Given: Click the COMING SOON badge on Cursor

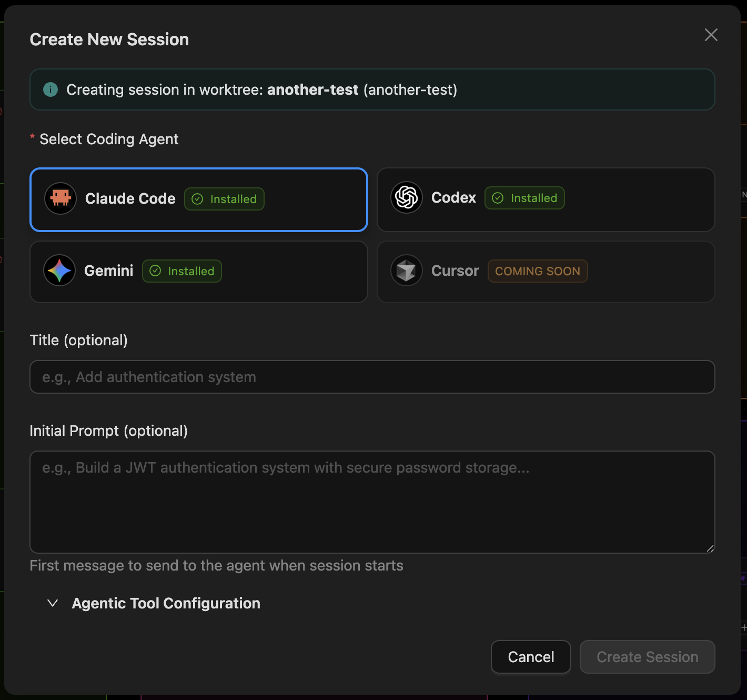Looking at the screenshot, I should click(537, 271).
